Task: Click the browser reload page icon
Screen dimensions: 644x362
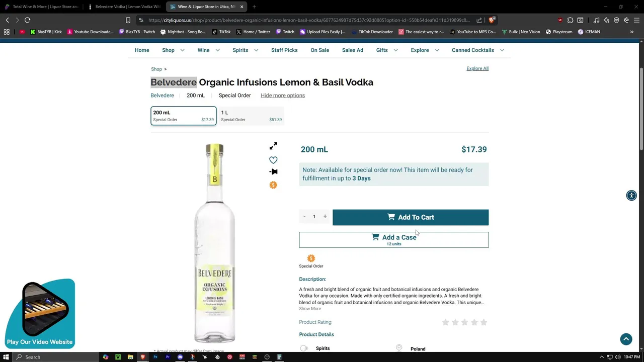Action: [28, 20]
